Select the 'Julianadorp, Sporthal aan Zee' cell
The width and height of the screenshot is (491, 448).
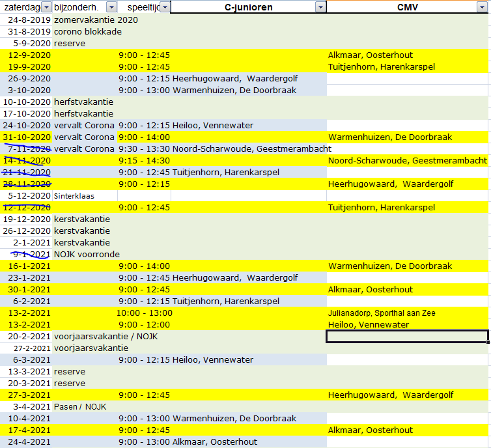(x=382, y=313)
